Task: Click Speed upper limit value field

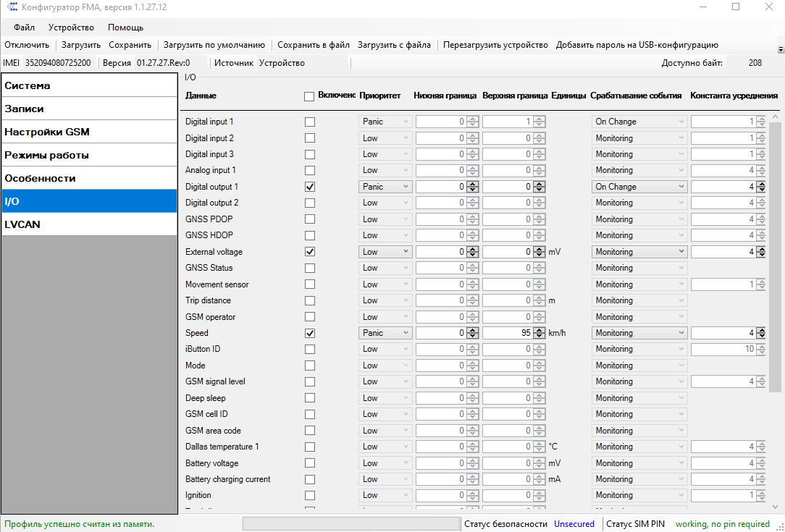Action: pyautogui.click(x=507, y=333)
